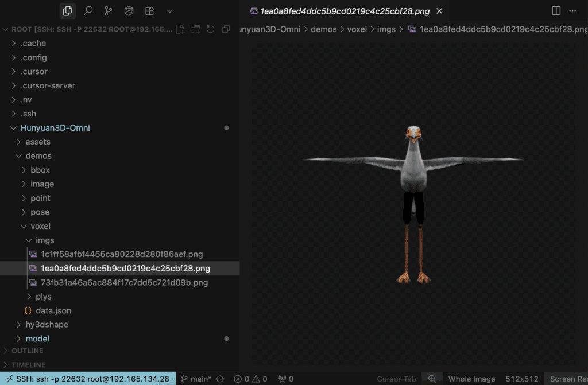The image size is (588, 385).
Task: Refresh the explorer file tree
Action: [210, 29]
